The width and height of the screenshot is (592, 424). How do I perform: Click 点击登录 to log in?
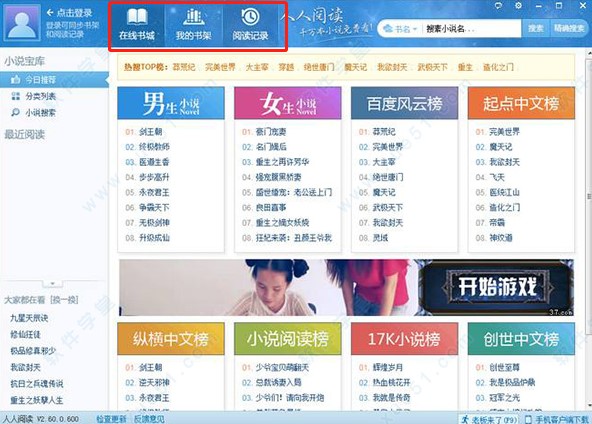(x=70, y=13)
